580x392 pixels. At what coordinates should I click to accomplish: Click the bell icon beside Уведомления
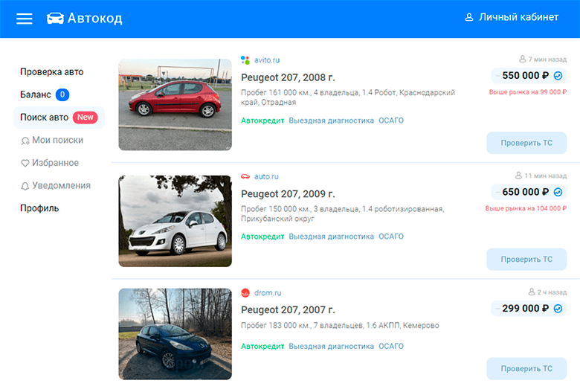pyautogui.click(x=25, y=186)
